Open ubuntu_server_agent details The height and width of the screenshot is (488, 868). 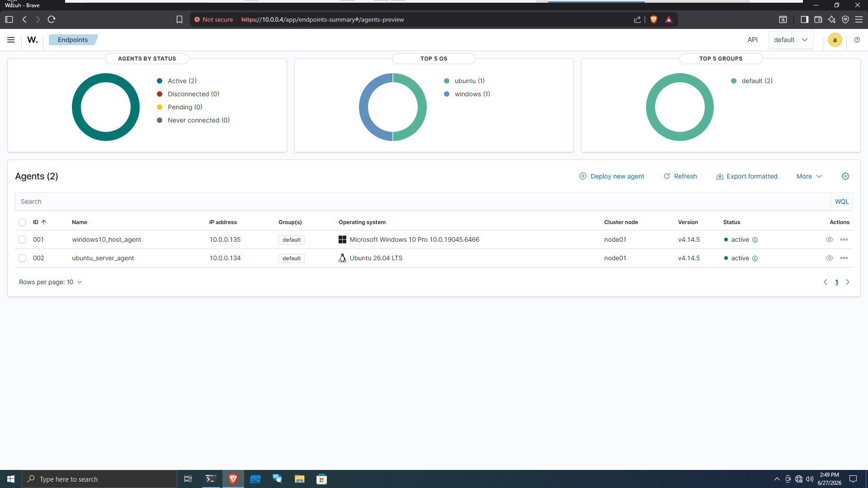coord(103,258)
